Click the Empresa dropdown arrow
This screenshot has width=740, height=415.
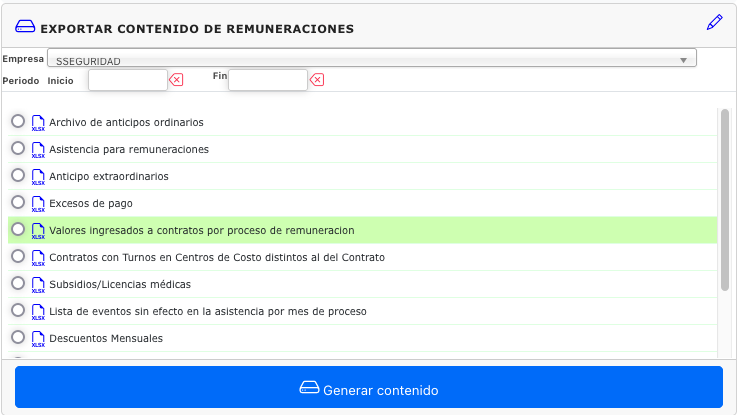pyautogui.click(x=684, y=60)
